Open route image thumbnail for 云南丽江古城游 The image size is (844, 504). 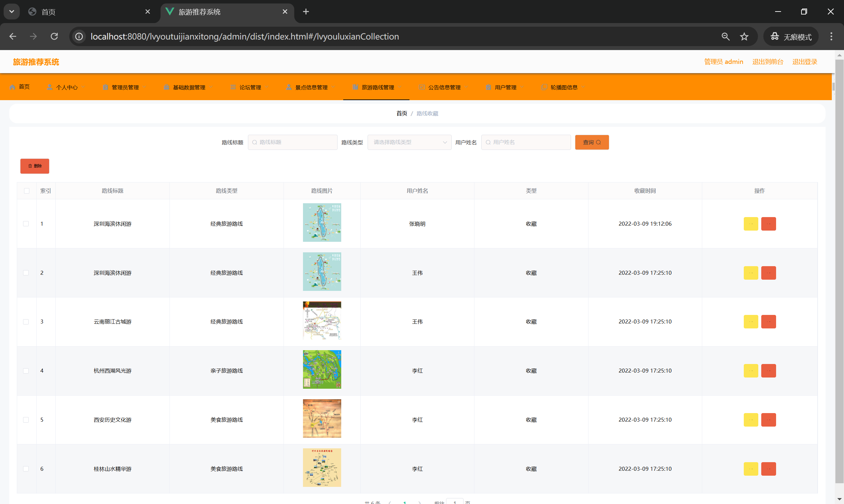coord(322,320)
